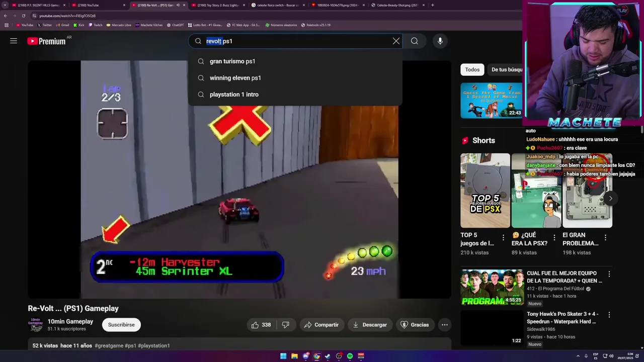Screen dimensions: 644x362
Task: Open the 10min Gameplay channel name
Action: (x=70, y=321)
